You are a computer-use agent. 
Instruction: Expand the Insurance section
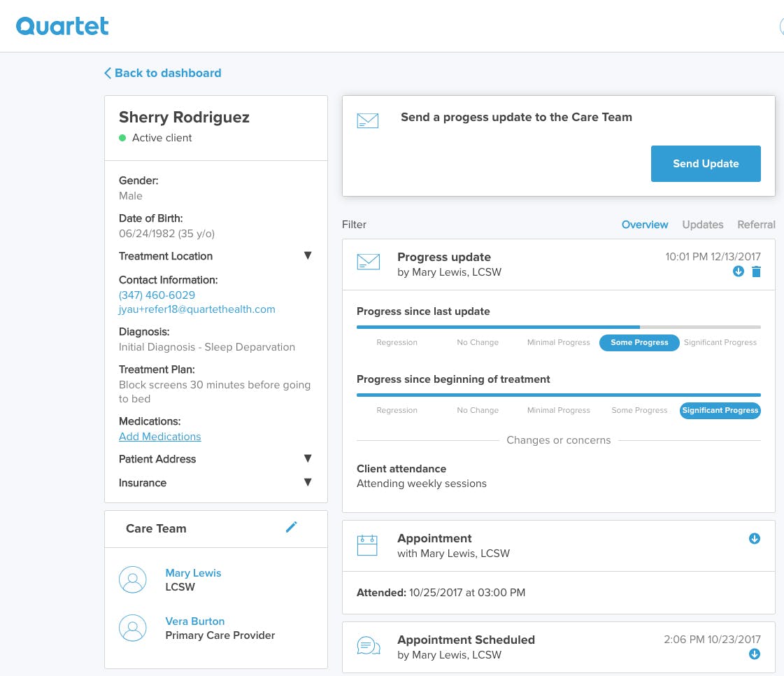tap(307, 483)
